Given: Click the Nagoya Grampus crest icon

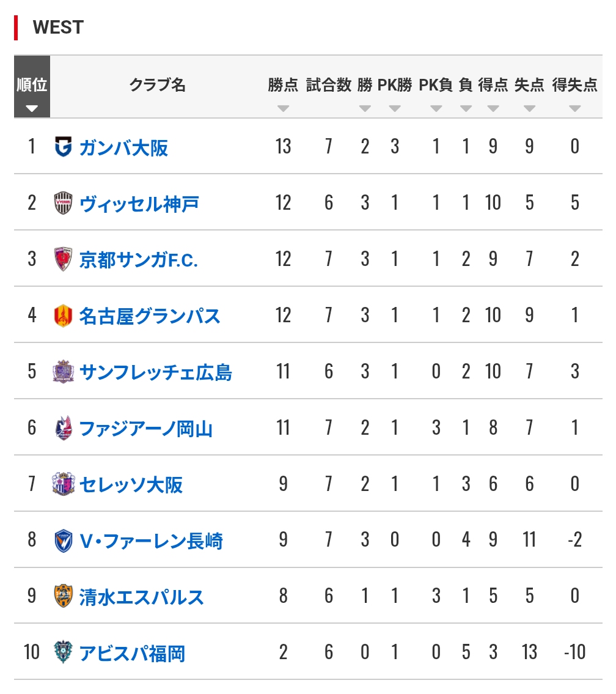Looking at the screenshot, I should [63, 316].
